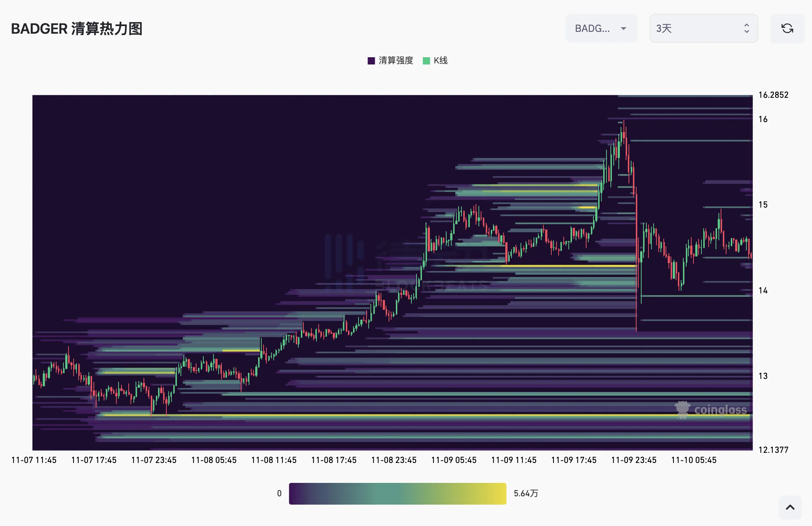This screenshot has height=526, width=812.
Task: Click the green K线 legend square
Action: click(426, 60)
